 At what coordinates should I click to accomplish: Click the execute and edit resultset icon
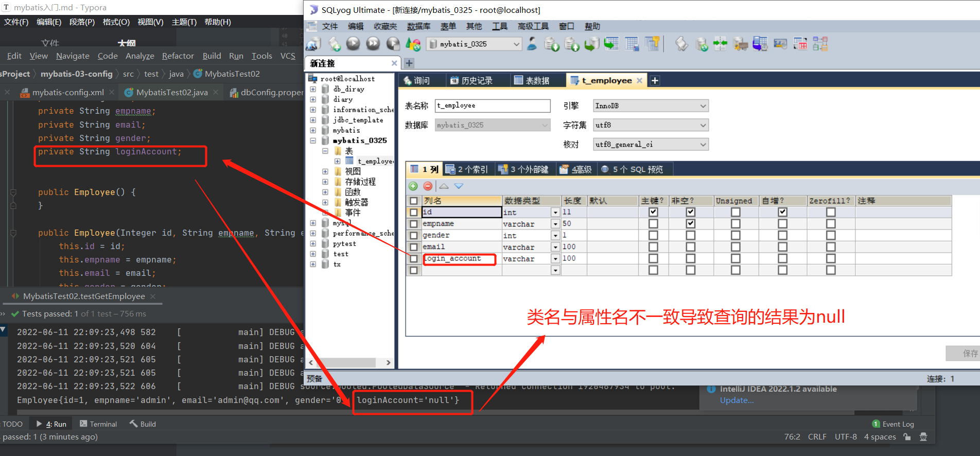393,44
